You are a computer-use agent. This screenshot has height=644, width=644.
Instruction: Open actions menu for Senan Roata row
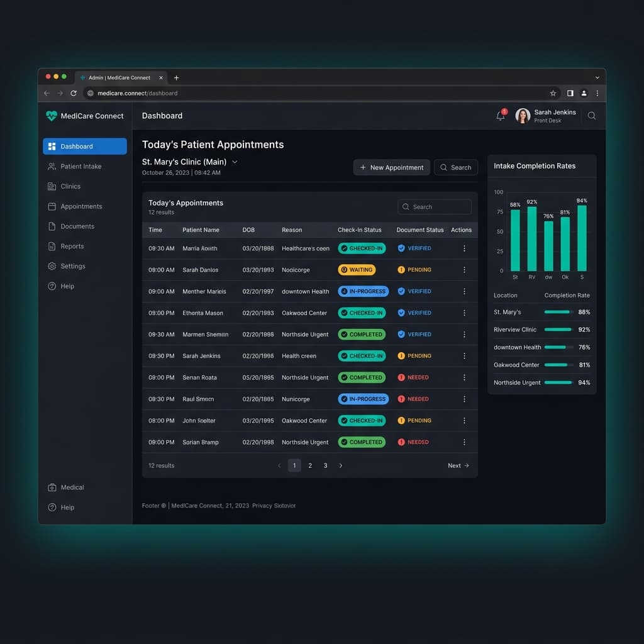coord(464,377)
